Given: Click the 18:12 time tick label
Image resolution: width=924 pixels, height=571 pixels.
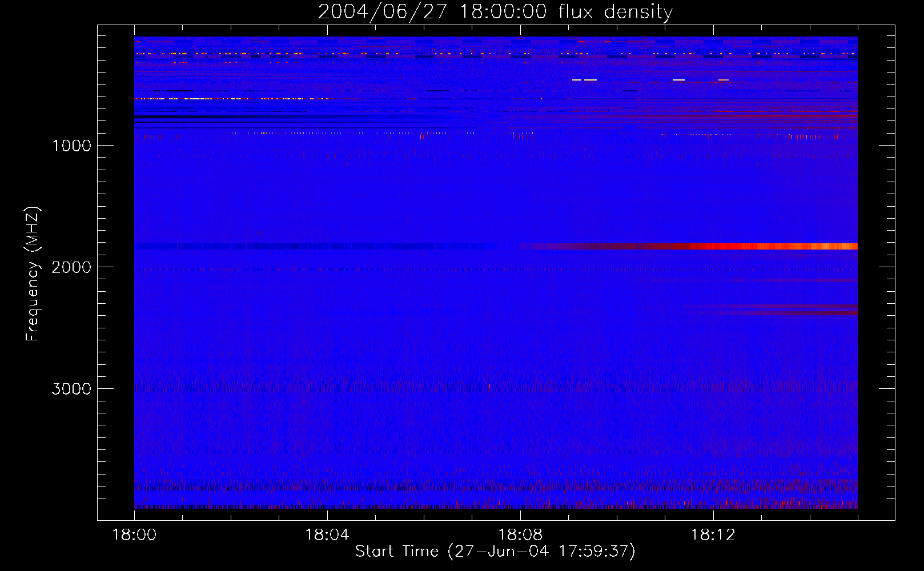Looking at the screenshot, I should tap(713, 535).
